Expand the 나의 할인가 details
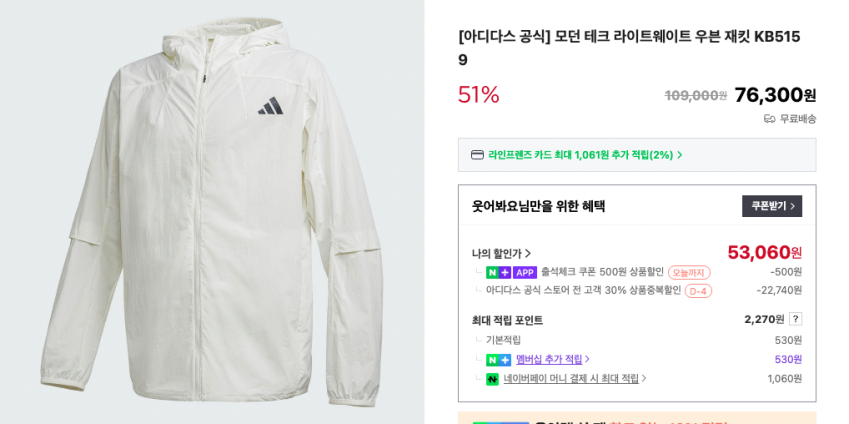The image size is (849, 424). [x=502, y=254]
